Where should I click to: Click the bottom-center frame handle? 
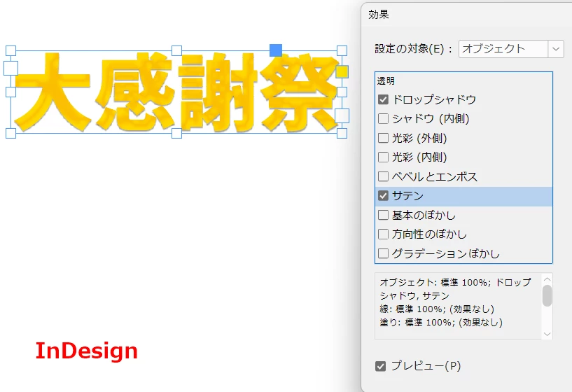coord(176,133)
